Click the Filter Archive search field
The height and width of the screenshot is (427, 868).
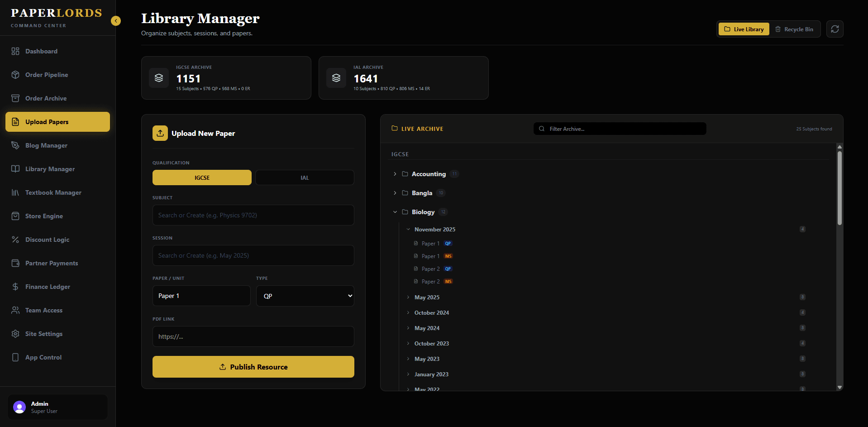point(620,129)
